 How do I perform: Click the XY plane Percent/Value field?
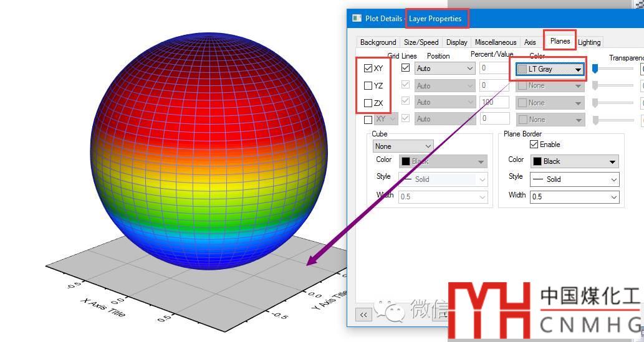click(494, 68)
